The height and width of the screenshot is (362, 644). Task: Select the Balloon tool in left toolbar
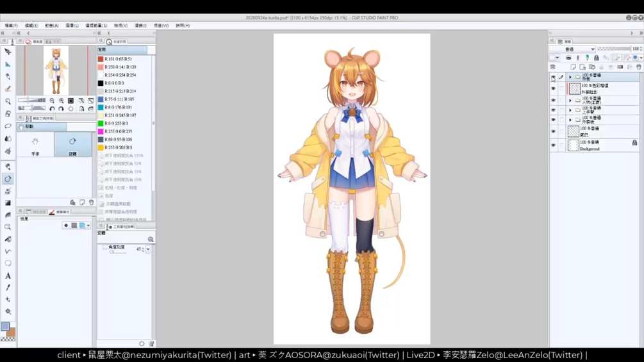[8, 263]
